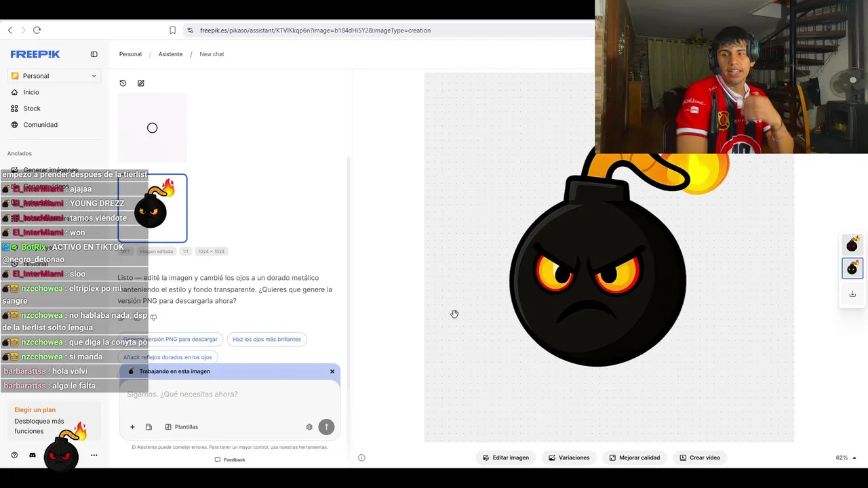
Task: Choose 'Haz los ojos más brillantes' suggestion
Action: pos(267,339)
